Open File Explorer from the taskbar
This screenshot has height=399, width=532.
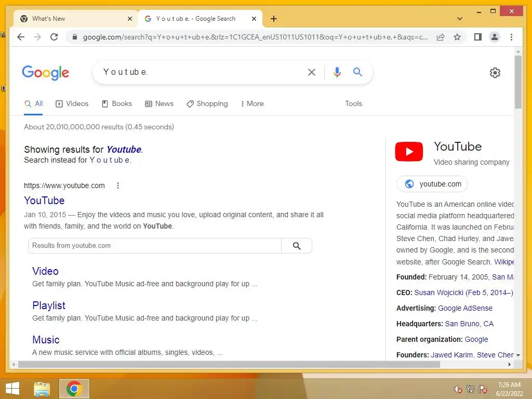[x=42, y=389]
